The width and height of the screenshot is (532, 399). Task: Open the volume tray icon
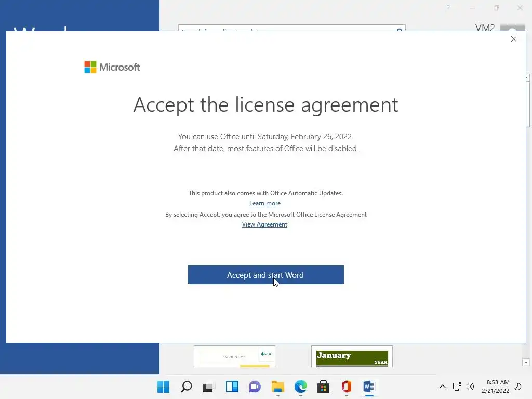point(470,387)
